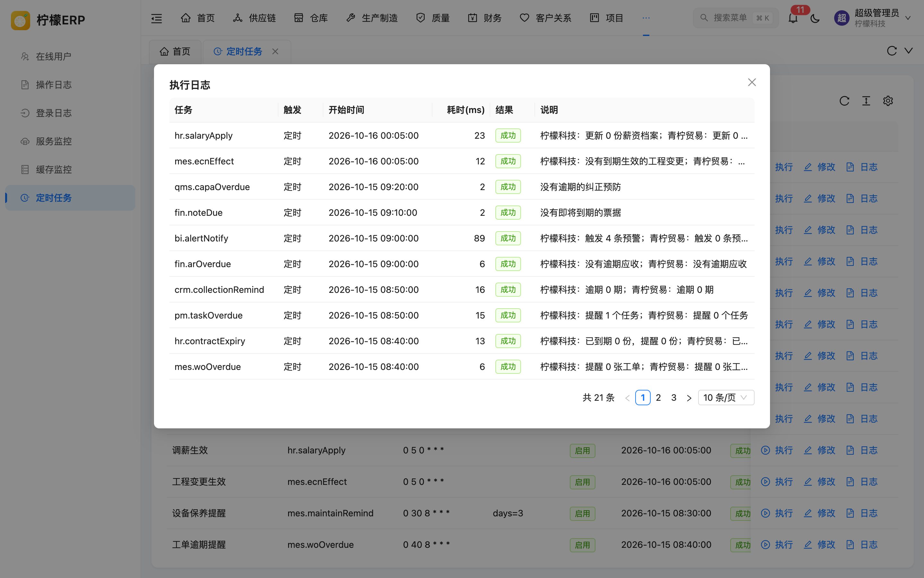Open the 10 条/页 page size dropdown
The height and width of the screenshot is (578, 924).
coord(726,398)
